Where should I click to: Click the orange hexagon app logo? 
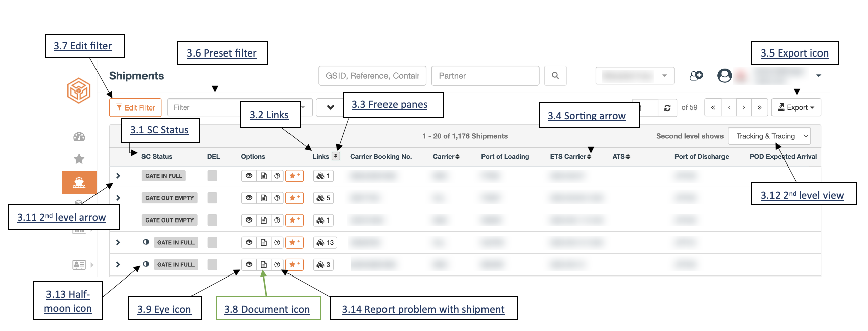[x=79, y=91]
